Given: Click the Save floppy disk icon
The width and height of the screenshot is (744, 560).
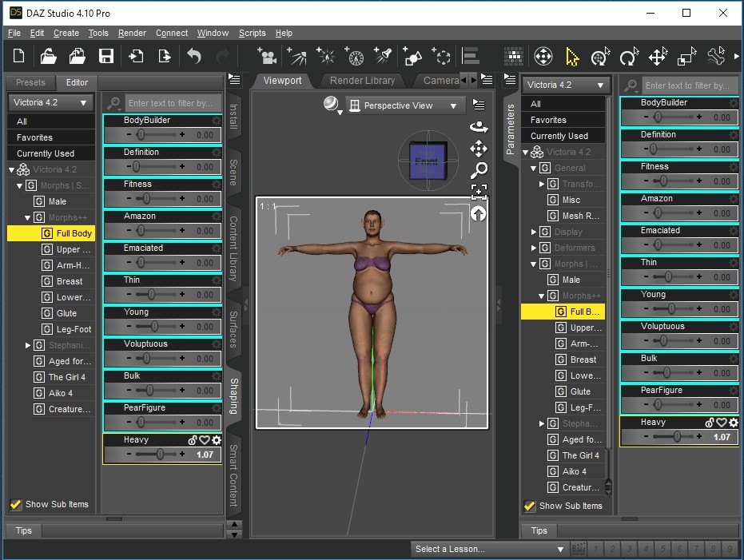Looking at the screenshot, I should [x=105, y=56].
